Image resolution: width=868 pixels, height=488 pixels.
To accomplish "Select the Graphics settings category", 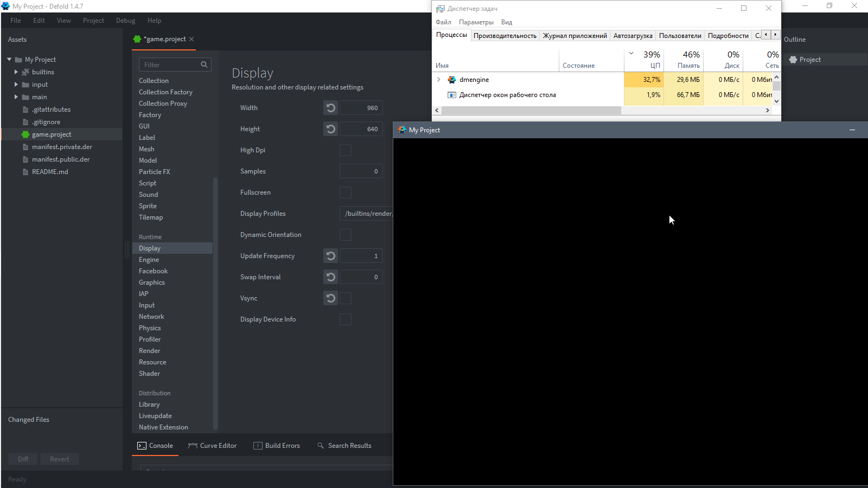I will [173, 282].
